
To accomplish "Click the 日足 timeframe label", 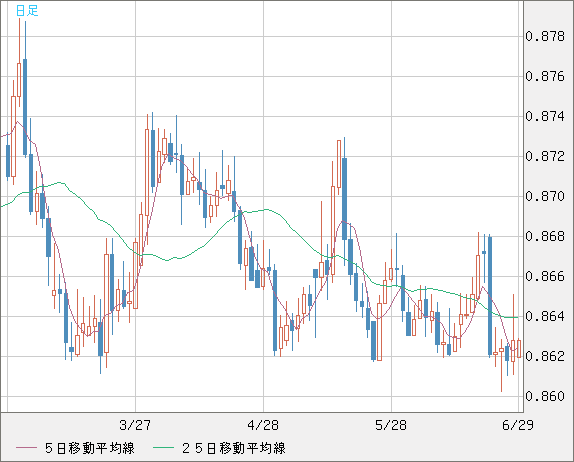I will (x=27, y=10).
